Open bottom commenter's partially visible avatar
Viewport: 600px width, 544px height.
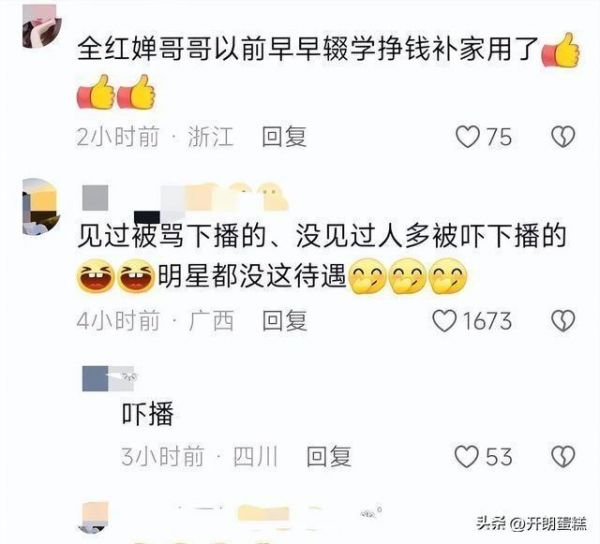pyautogui.click(x=95, y=518)
